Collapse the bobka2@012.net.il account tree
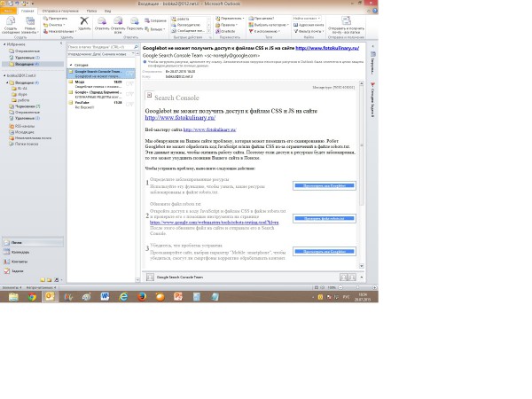 [4, 75]
